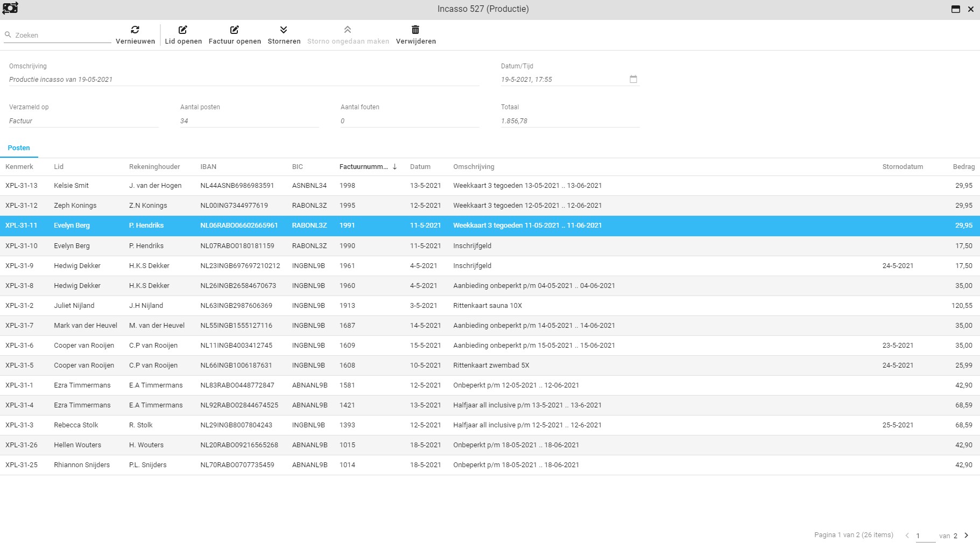
Task: Sort by Kenmerk column header
Action: pos(19,167)
